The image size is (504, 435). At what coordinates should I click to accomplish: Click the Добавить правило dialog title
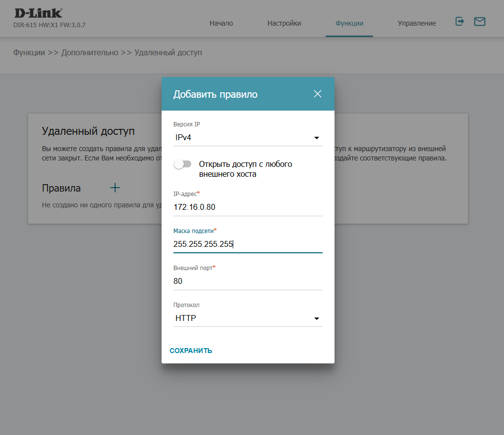(215, 94)
